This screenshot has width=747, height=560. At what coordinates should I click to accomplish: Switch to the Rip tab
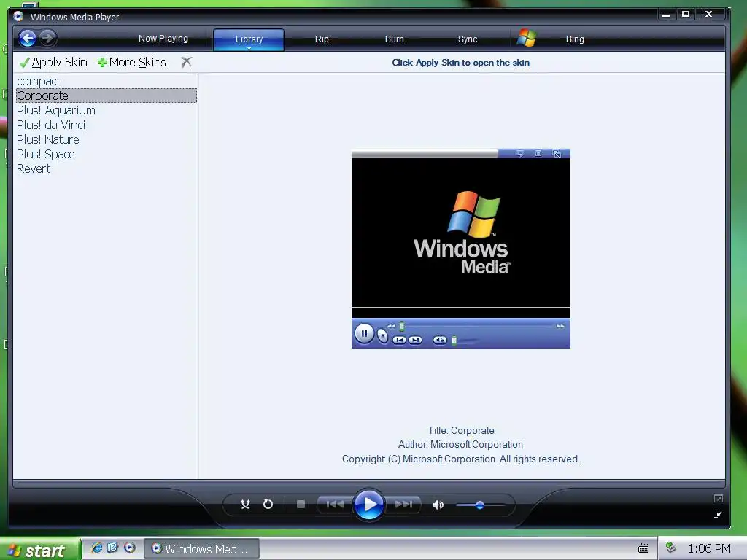point(322,39)
